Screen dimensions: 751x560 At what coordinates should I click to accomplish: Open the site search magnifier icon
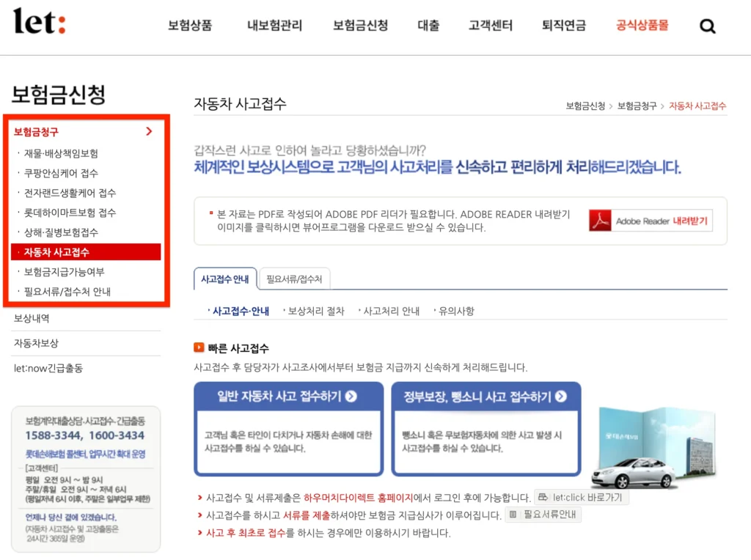707,25
